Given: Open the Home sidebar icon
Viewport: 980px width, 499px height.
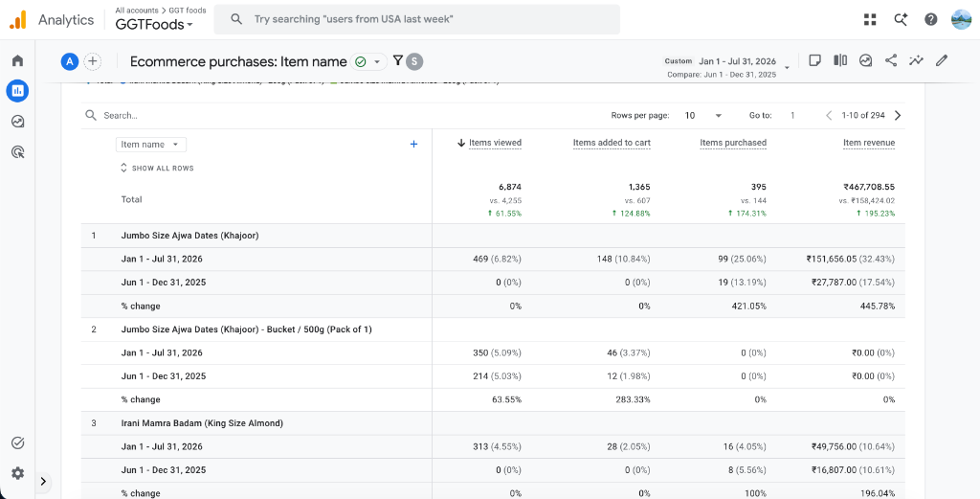Looking at the screenshot, I should 17,60.
